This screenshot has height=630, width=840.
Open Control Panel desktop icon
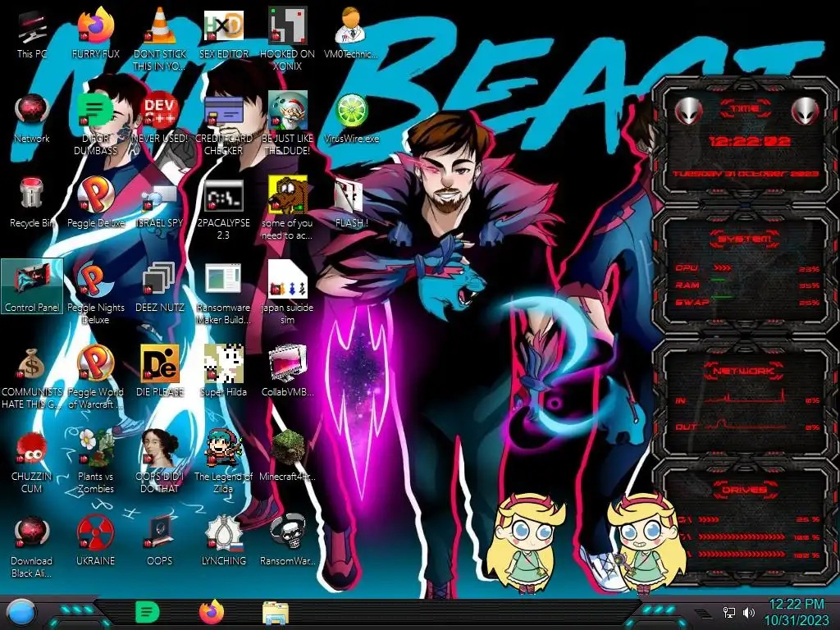(32, 286)
